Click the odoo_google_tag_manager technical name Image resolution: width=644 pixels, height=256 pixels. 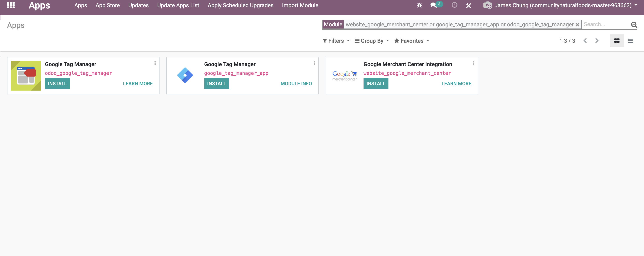click(79, 73)
